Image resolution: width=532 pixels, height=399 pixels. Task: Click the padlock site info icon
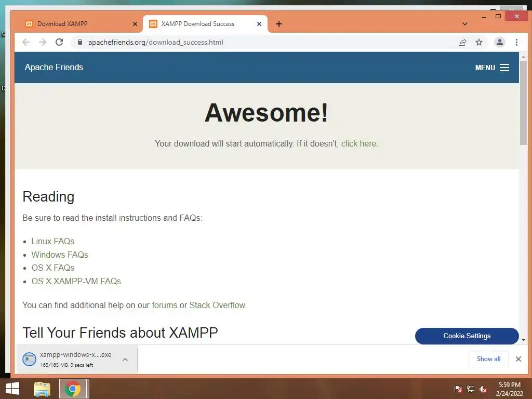point(79,42)
